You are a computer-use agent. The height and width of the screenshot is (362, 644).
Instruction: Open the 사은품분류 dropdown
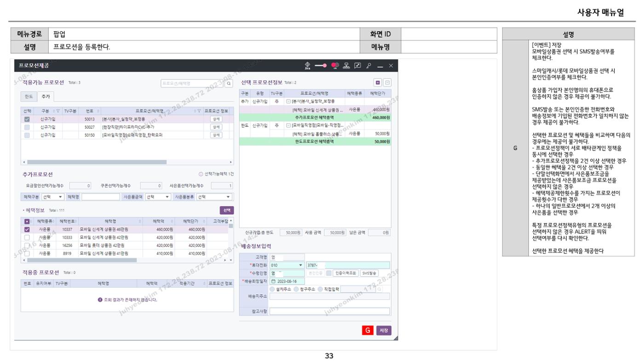coord(214,197)
